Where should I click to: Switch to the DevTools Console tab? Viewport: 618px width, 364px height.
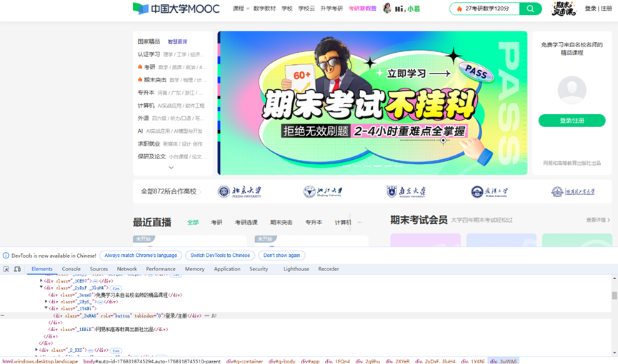coord(71,269)
